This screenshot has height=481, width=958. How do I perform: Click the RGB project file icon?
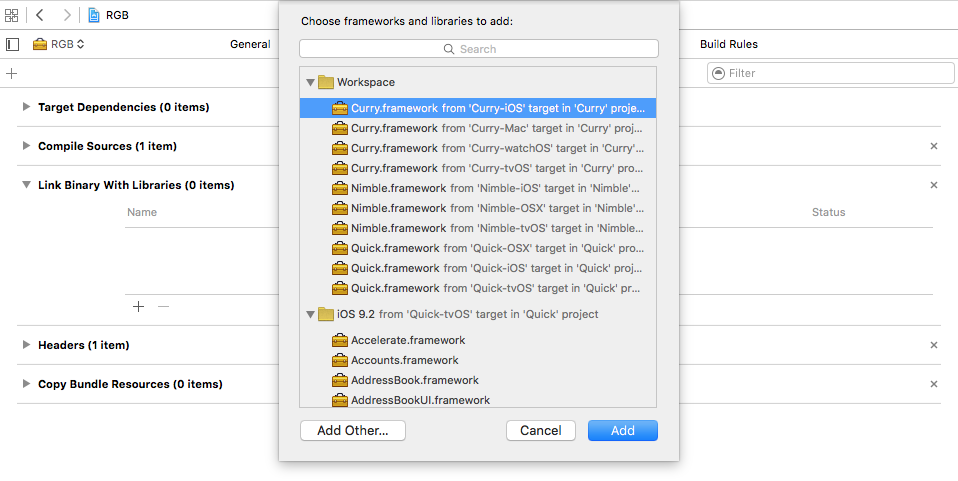[93, 15]
